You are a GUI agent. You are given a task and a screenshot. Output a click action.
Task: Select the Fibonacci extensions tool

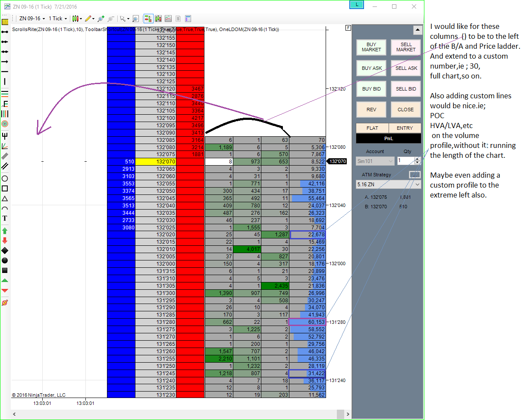pos(5,103)
